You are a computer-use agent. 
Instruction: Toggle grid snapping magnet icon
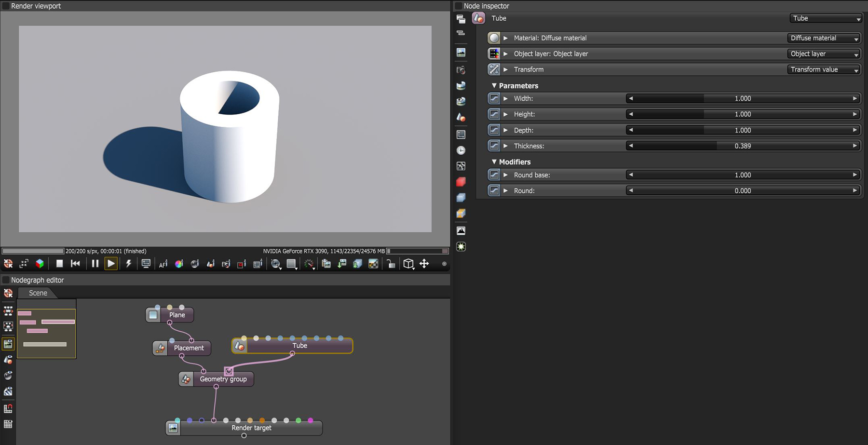click(x=8, y=409)
